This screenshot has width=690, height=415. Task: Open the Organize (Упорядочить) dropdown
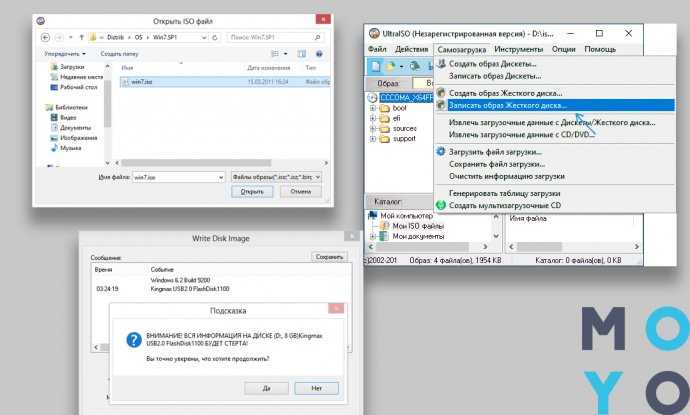click(x=65, y=54)
